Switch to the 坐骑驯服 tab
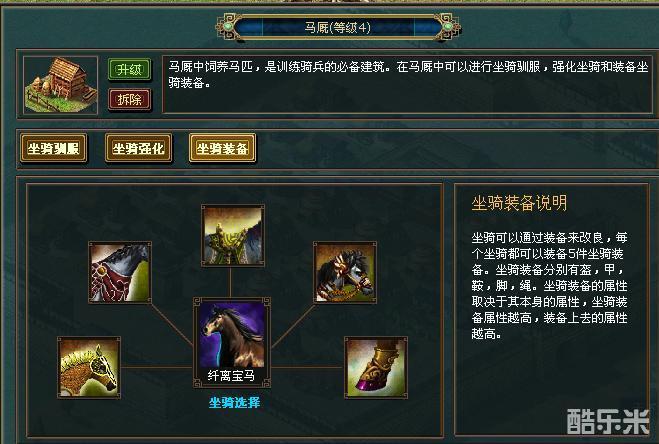The image size is (659, 444). pyautogui.click(x=53, y=148)
